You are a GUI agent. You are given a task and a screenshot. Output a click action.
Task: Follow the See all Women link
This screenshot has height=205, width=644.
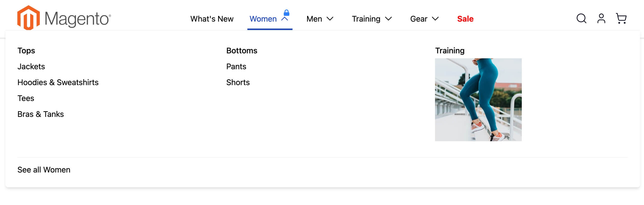(x=44, y=170)
